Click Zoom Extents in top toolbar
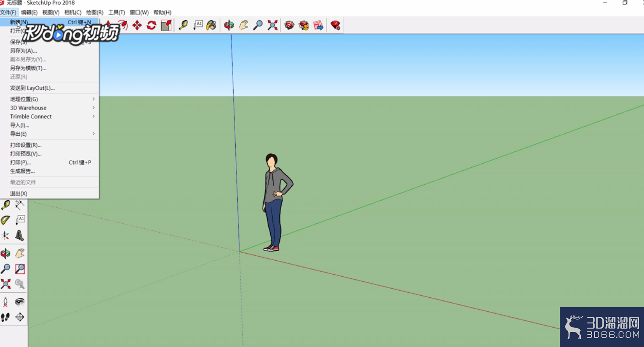The width and height of the screenshot is (644, 347). tap(273, 25)
